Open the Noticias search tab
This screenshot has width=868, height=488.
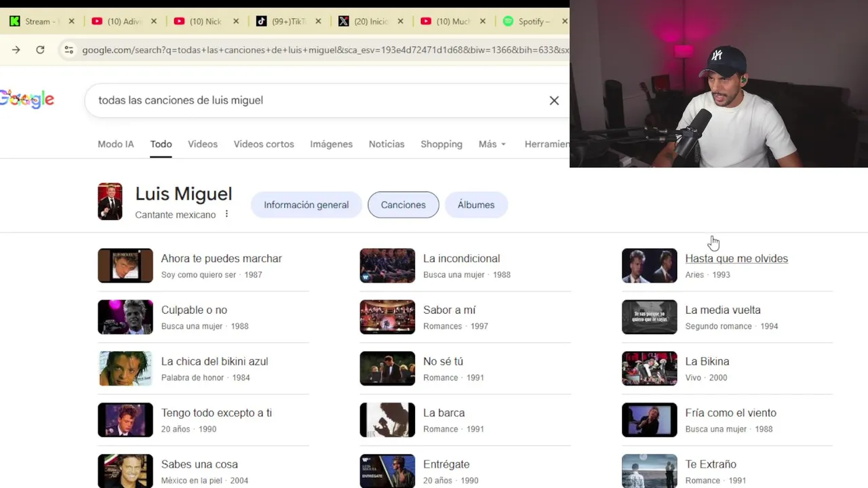click(x=387, y=144)
